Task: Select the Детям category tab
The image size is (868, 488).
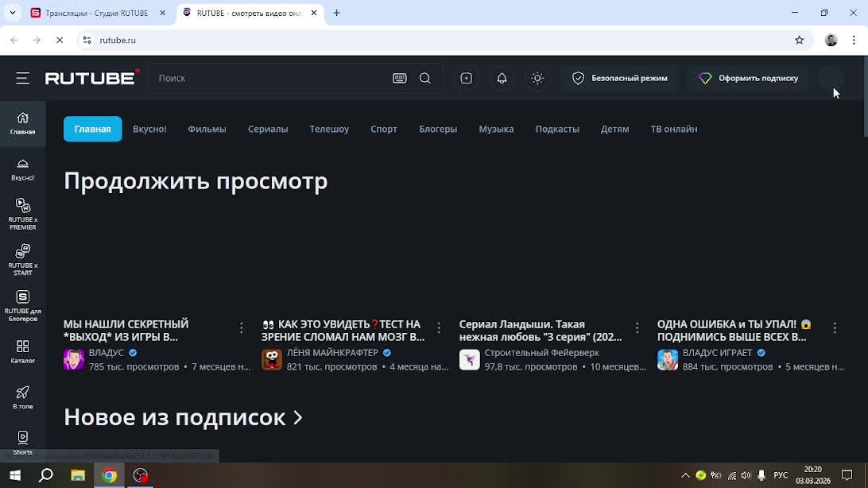Action: (614, 129)
